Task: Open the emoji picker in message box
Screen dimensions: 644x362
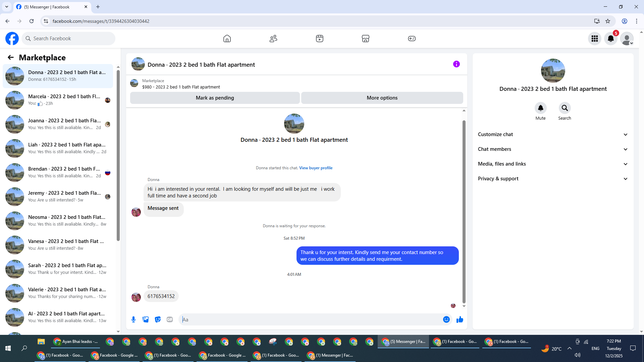Action: (x=446, y=319)
